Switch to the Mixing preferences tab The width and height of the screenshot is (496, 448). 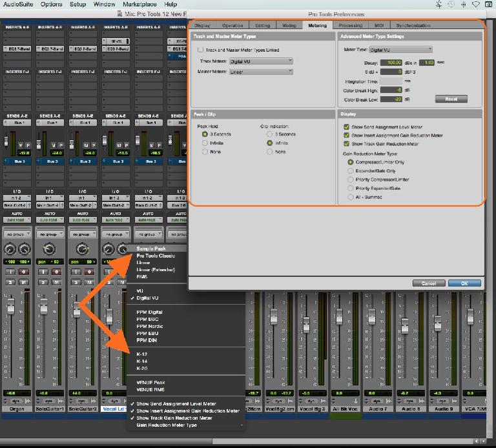point(289,25)
